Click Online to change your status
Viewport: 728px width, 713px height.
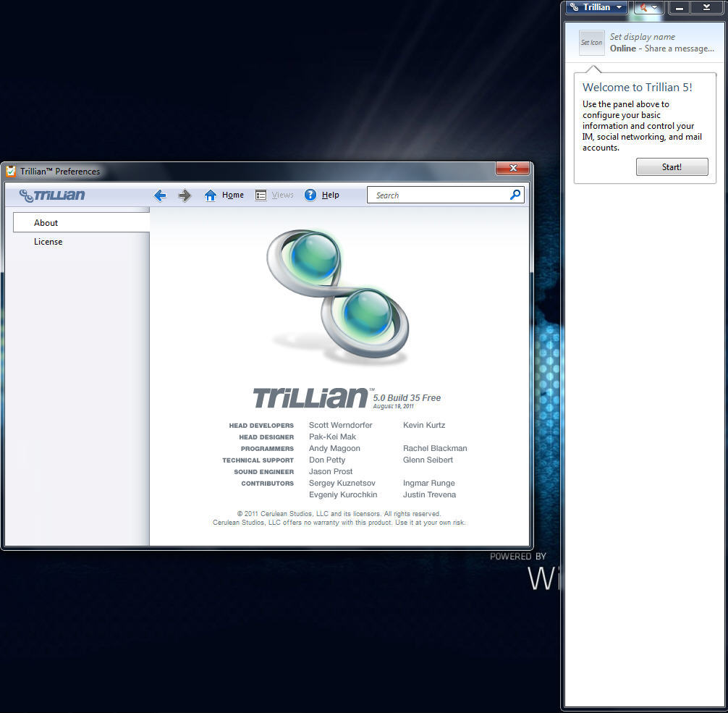pos(624,48)
